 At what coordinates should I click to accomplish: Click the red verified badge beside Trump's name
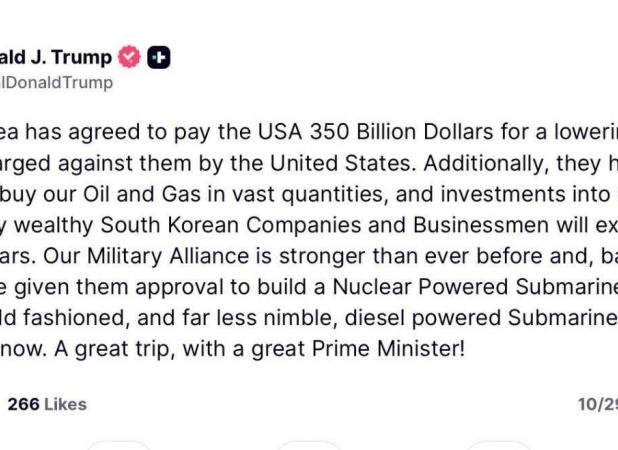130,57
